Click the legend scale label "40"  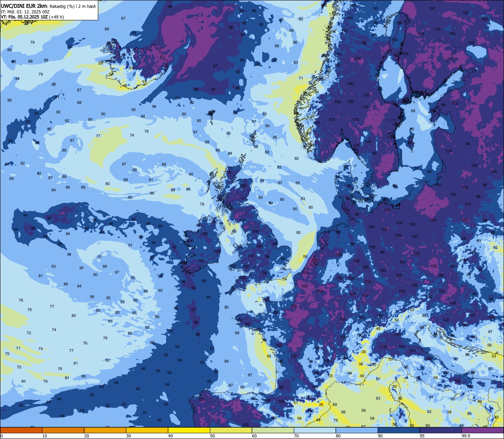tap(170, 436)
